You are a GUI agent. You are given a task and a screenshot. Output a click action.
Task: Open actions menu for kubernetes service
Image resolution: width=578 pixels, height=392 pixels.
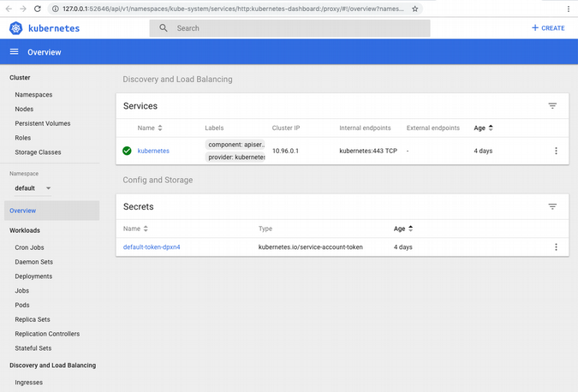pos(556,151)
